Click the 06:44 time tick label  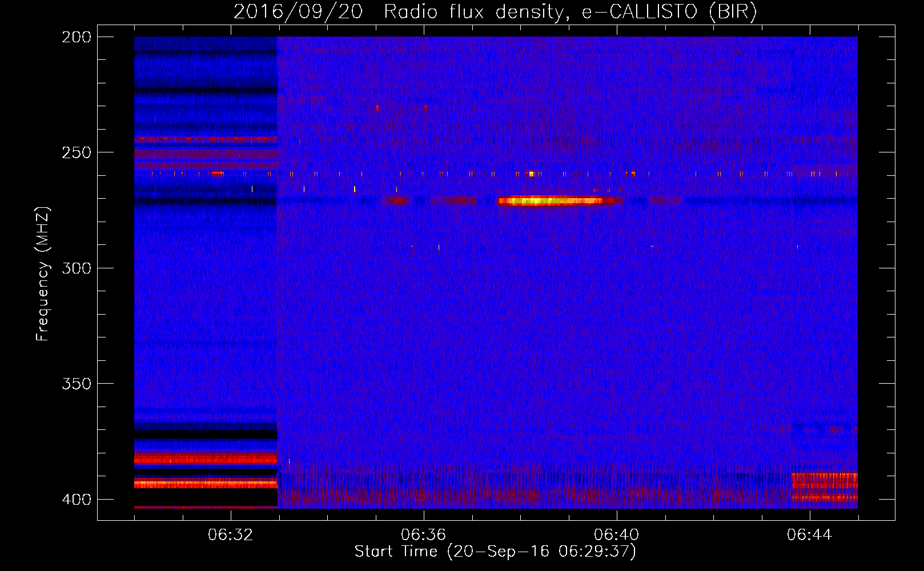810,535
